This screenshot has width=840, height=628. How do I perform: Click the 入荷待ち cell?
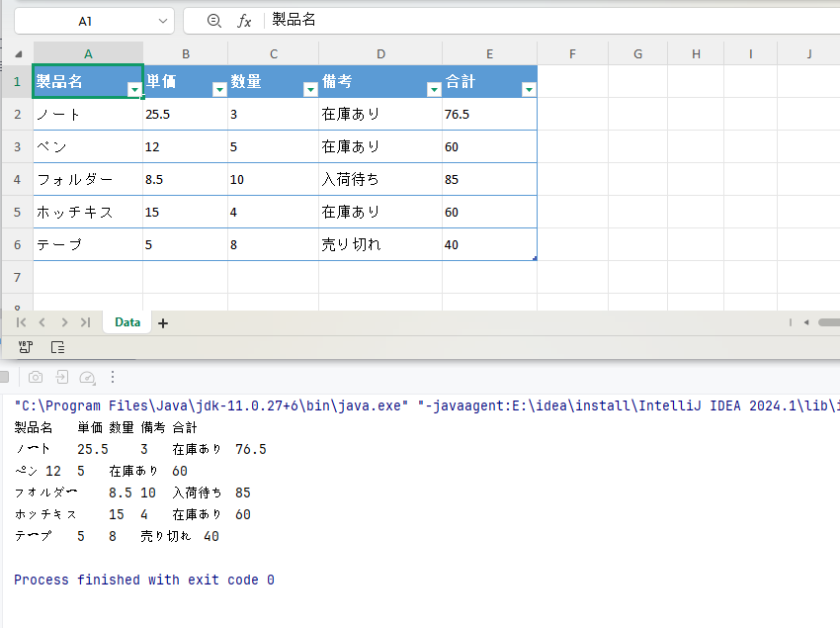tap(380, 179)
